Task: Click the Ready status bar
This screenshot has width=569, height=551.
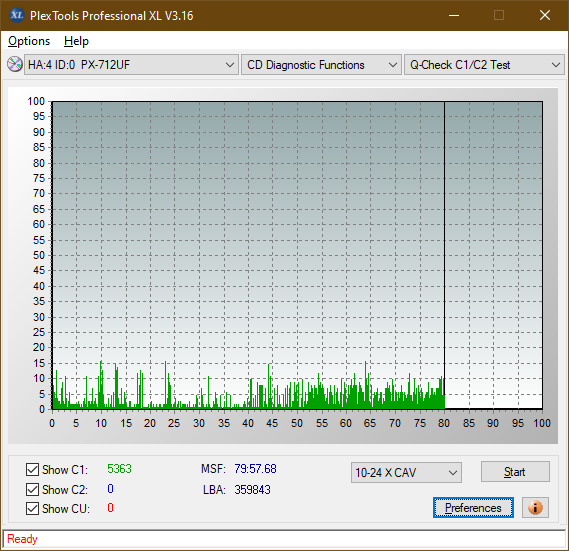Action: 284,539
